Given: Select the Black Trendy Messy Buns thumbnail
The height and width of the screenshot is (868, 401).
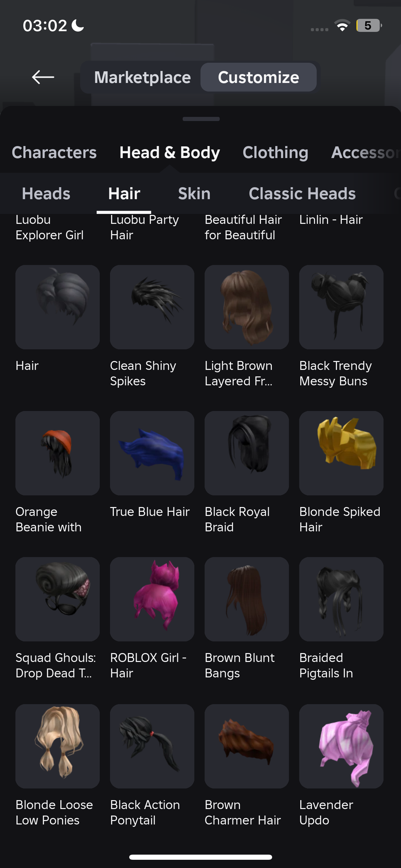Looking at the screenshot, I should coord(341,307).
